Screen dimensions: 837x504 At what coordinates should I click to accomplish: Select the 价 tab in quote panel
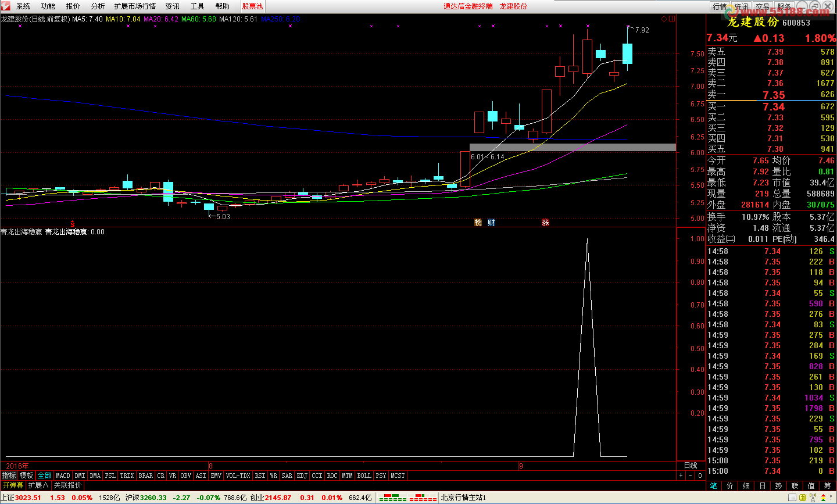pyautogui.click(x=730, y=485)
